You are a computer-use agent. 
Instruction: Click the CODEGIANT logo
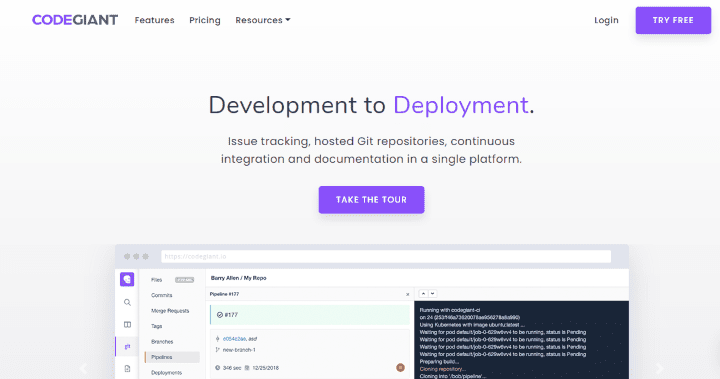pyautogui.click(x=75, y=20)
